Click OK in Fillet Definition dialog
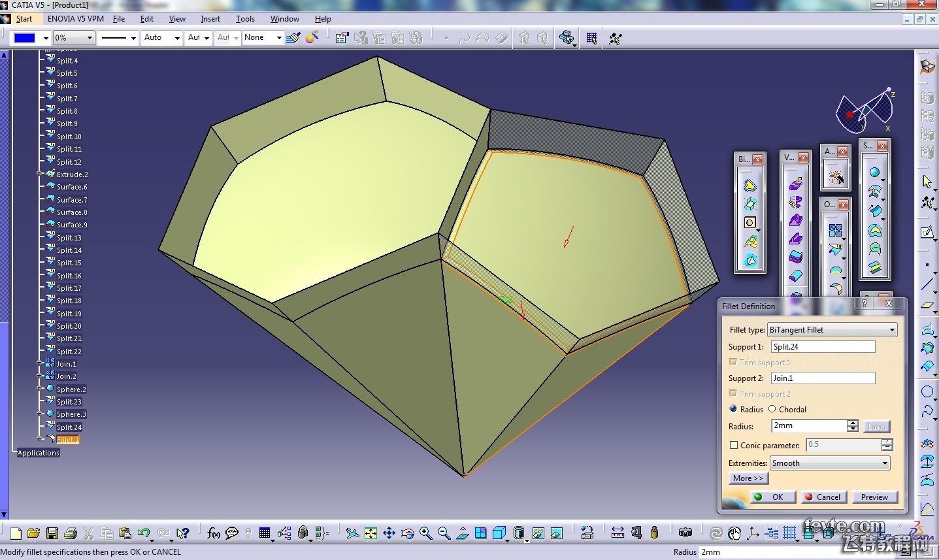The width and height of the screenshot is (939, 560). 772,497
